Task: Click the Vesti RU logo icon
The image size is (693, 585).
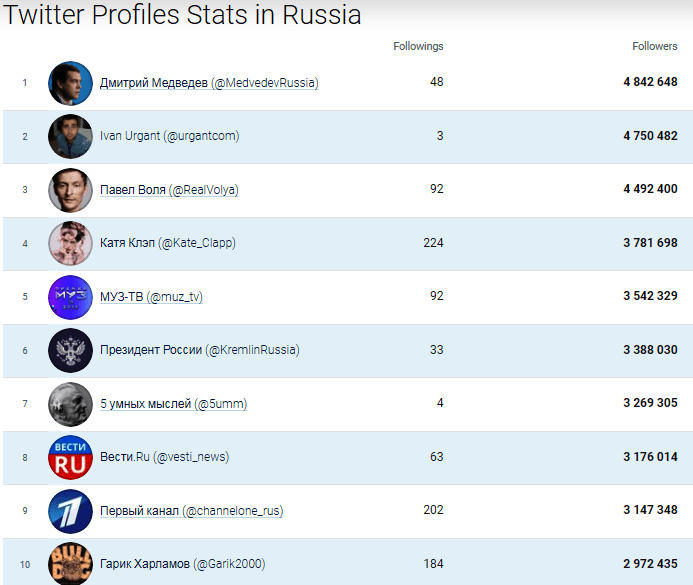Action: 70,458
